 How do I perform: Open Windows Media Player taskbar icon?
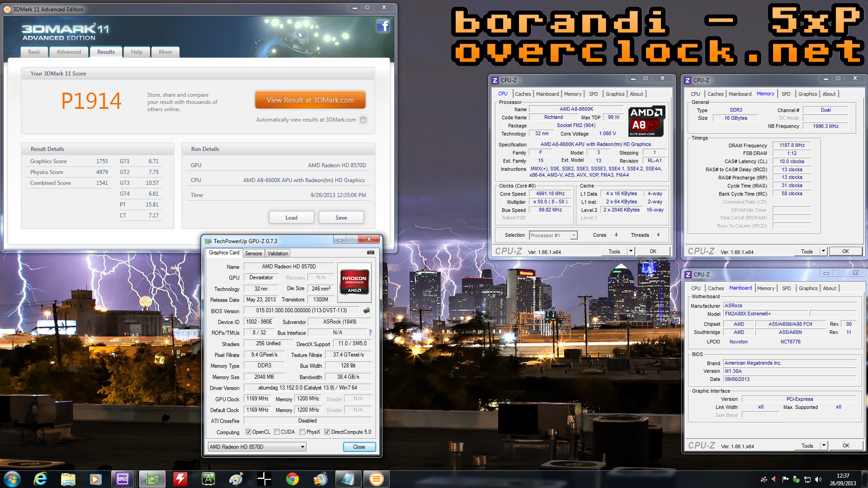click(95, 479)
